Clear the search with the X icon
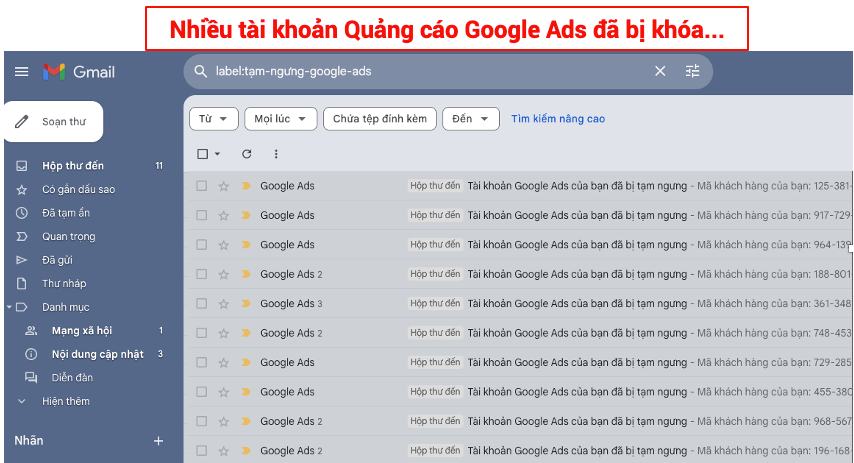Screen dimensions: 854x463 (660, 71)
